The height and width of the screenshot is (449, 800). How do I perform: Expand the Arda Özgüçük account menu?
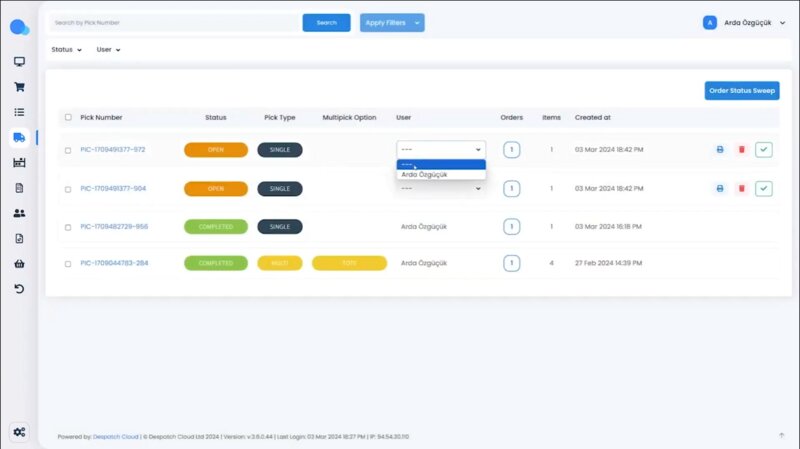[x=745, y=22]
